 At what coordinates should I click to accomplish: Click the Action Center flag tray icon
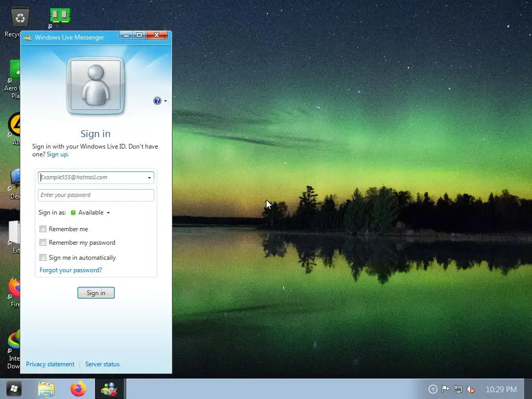coord(445,389)
